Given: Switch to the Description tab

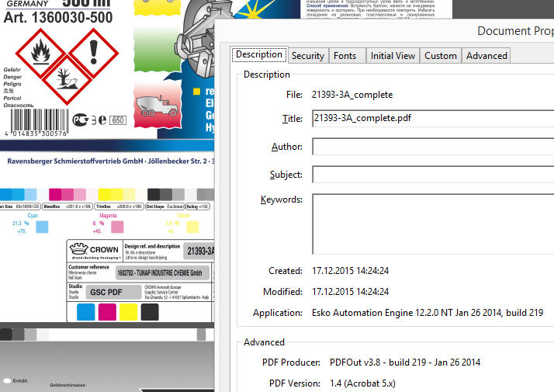Looking at the screenshot, I should tap(259, 55).
